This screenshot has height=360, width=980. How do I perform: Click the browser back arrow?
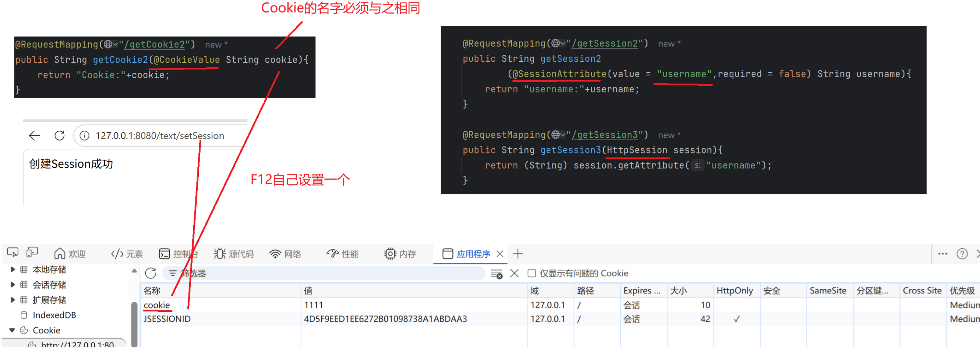click(35, 135)
